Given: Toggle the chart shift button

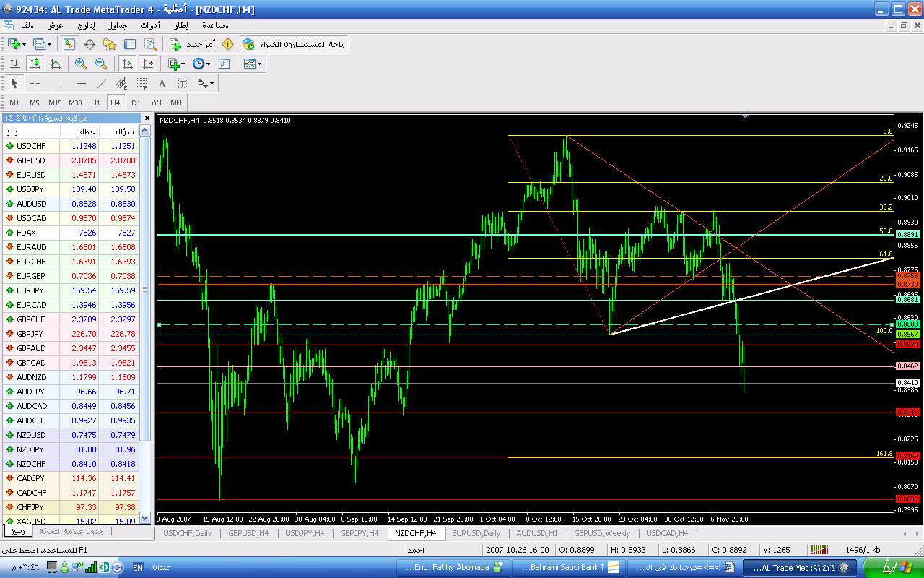Looking at the screenshot, I should pos(148,64).
